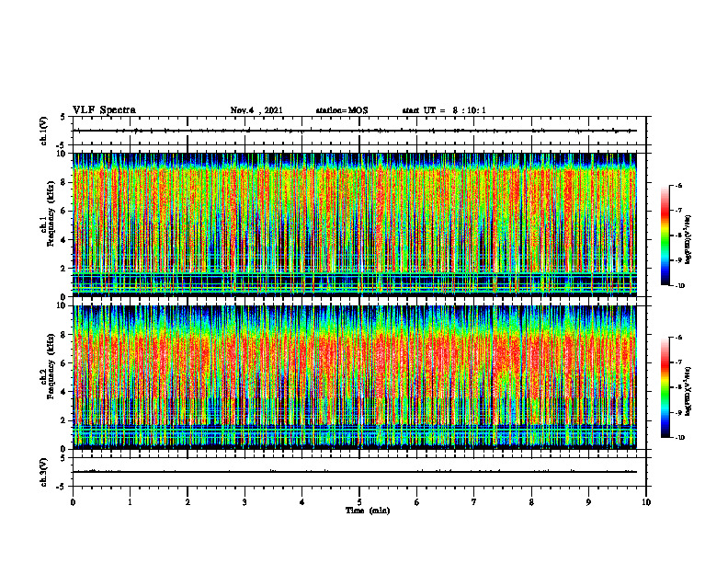This screenshot has width=728, height=563.
Task: Click the "8" kHz tick of ch.2 spectrogram
Action: (x=64, y=335)
